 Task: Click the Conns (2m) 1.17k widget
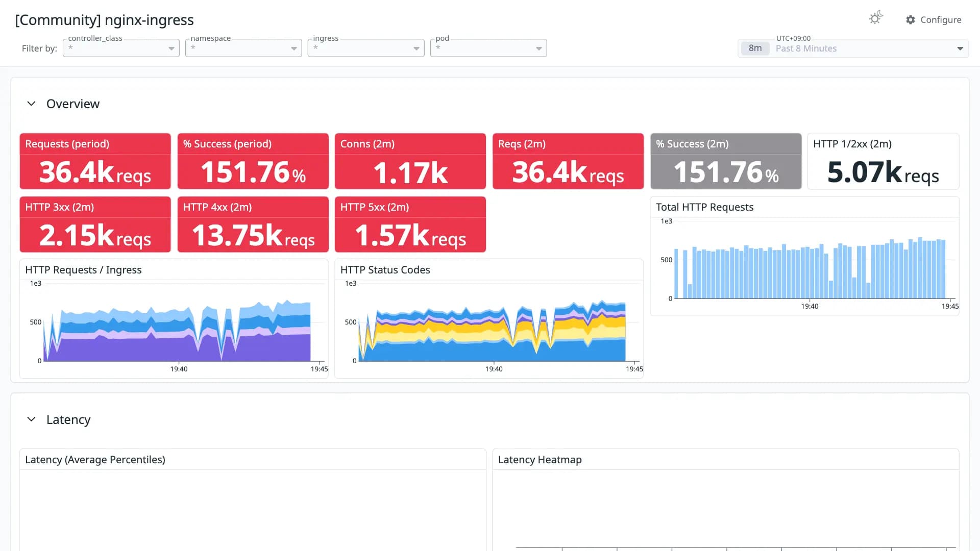(x=410, y=161)
